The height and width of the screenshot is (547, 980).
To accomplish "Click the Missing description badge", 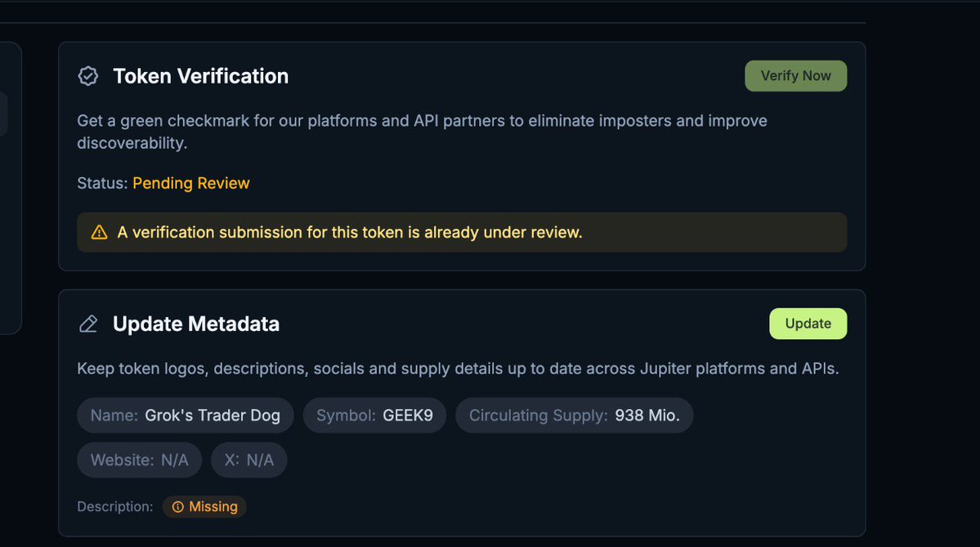I will tap(204, 507).
